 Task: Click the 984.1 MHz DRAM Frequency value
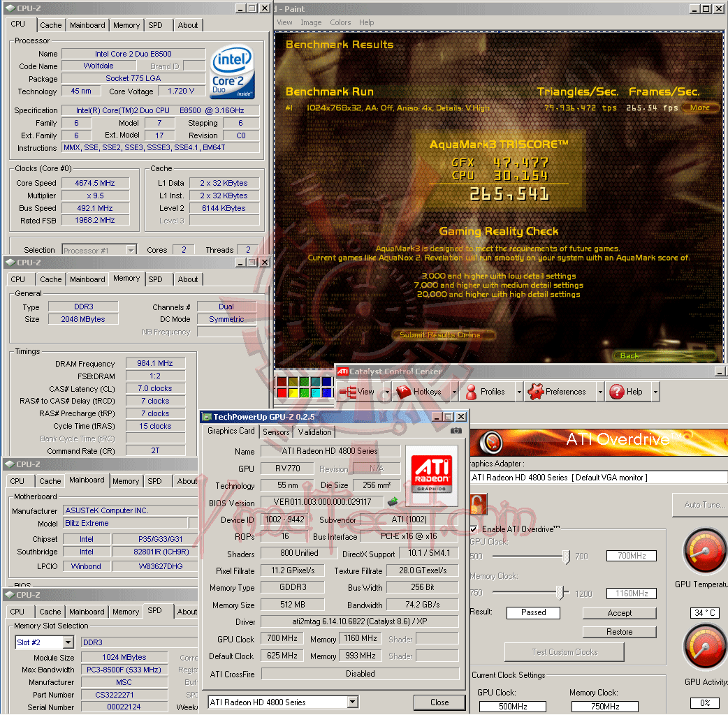pos(155,363)
